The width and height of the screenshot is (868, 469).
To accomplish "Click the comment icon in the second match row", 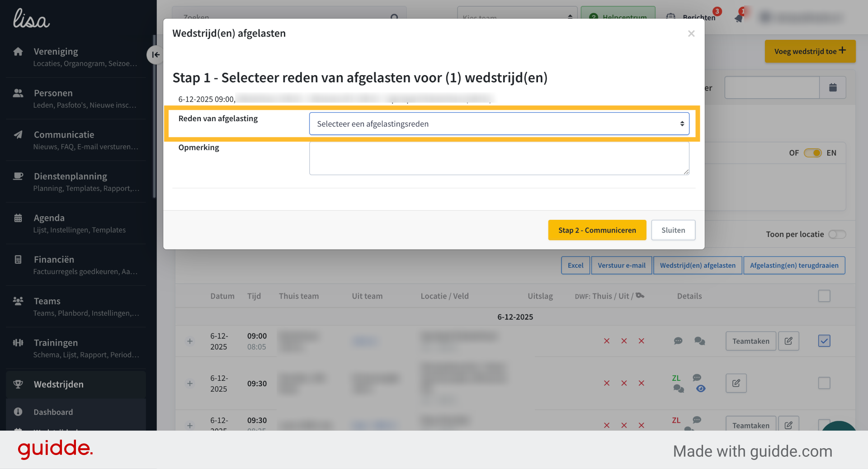I will pos(697,377).
